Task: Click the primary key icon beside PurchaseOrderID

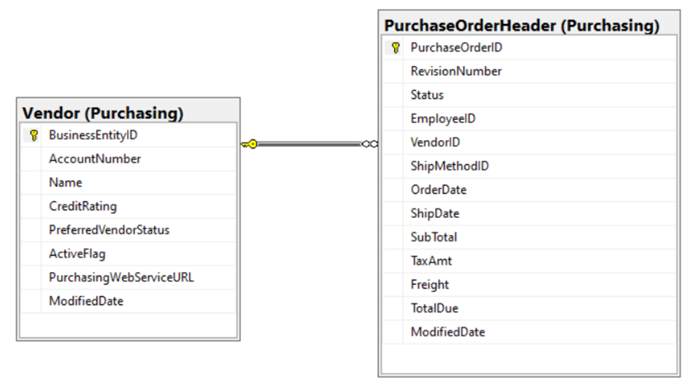Action: (395, 47)
